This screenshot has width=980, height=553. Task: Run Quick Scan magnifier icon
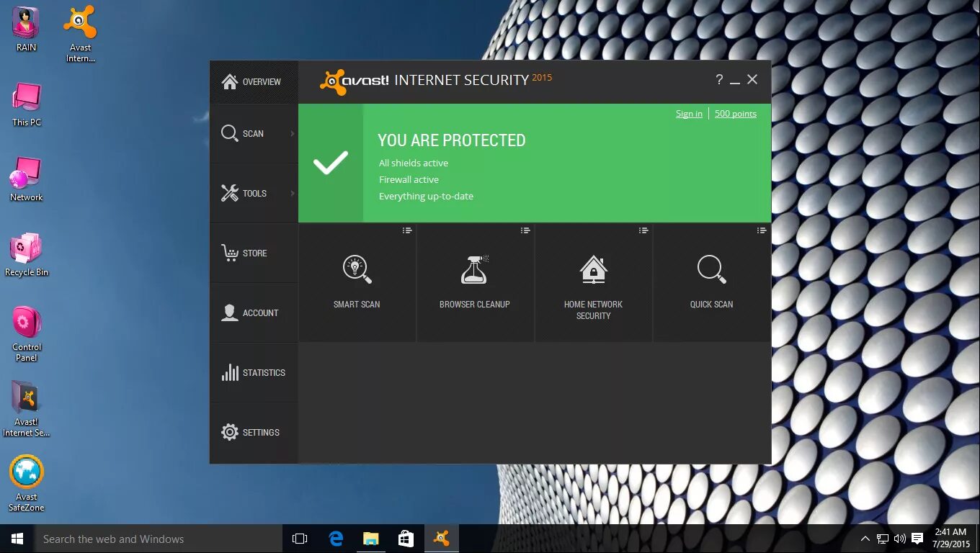point(711,269)
